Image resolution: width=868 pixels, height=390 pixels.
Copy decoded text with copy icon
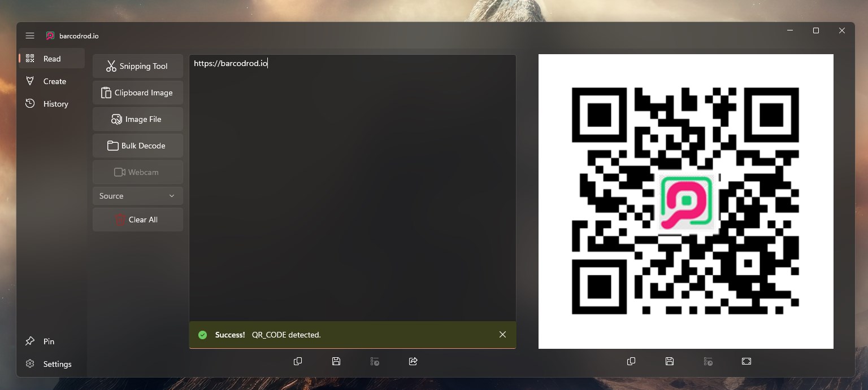(298, 361)
